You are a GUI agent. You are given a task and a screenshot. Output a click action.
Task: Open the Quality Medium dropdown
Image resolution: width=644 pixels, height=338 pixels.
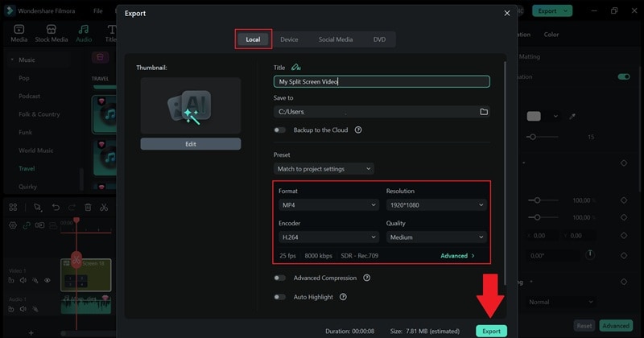[436, 237]
